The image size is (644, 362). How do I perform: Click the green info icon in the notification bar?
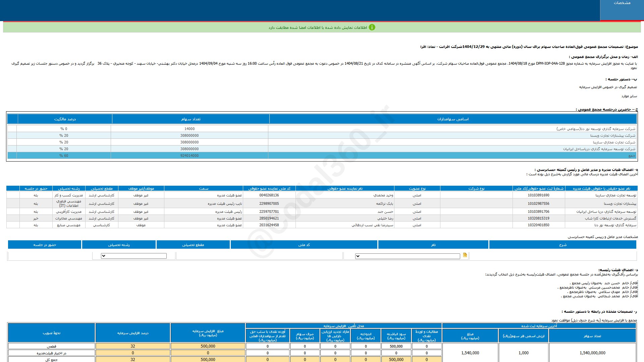pyautogui.click(x=372, y=27)
